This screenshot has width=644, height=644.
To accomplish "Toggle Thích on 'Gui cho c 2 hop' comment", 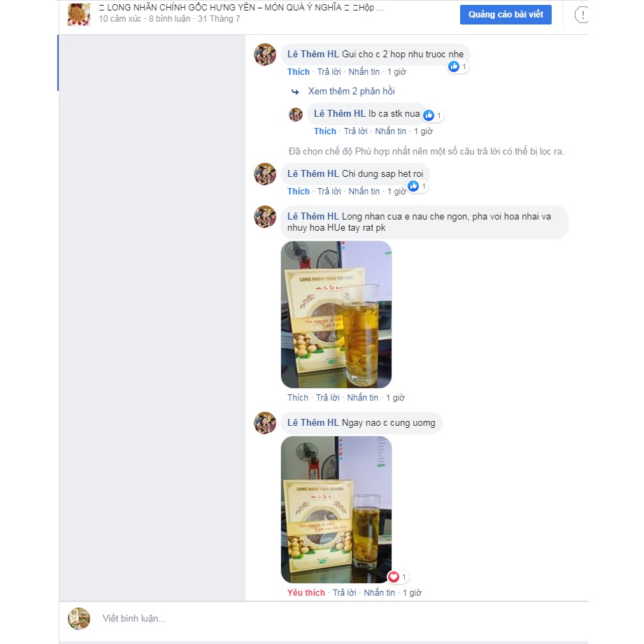I will (x=298, y=72).
